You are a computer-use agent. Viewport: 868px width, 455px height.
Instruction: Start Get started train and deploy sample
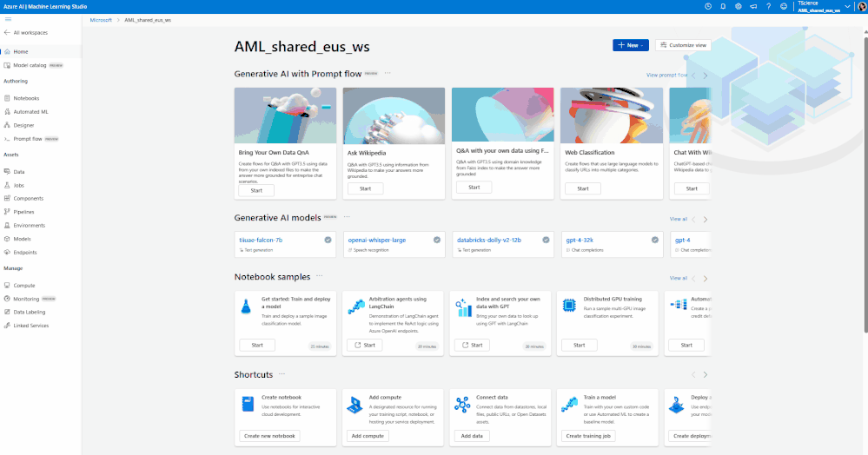pos(257,346)
